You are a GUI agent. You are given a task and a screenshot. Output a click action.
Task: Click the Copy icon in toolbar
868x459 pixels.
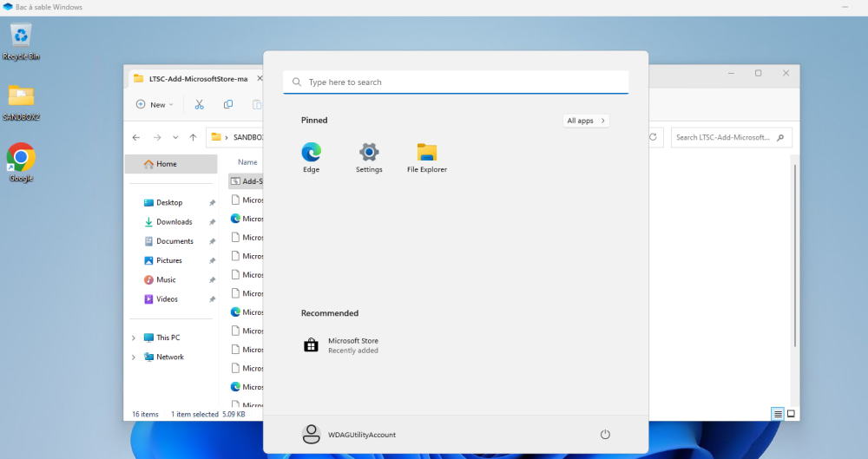point(228,104)
